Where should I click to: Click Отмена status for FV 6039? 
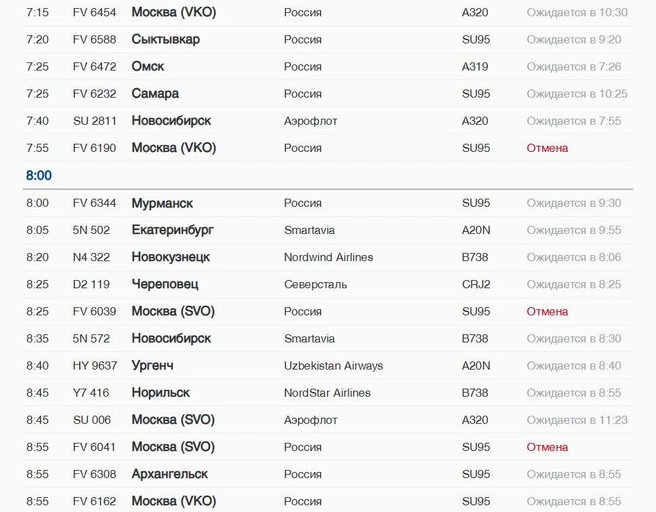(x=547, y=312)
